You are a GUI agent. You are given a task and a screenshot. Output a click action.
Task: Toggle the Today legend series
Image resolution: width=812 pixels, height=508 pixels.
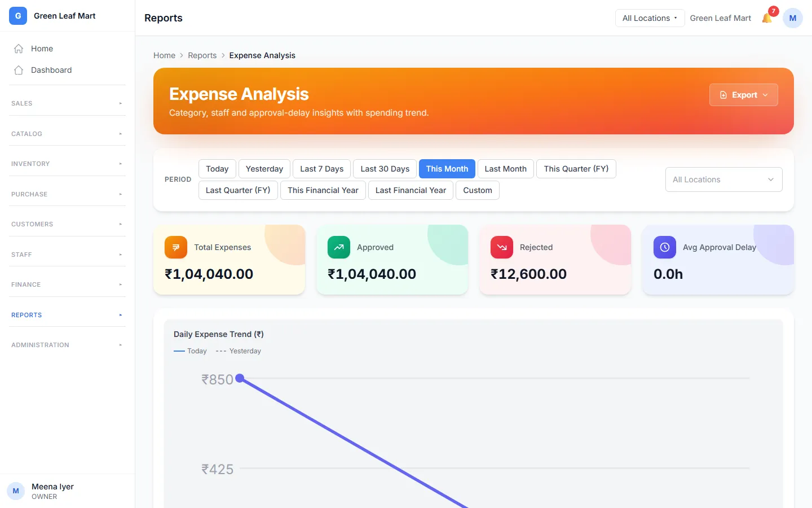[191, 351]
